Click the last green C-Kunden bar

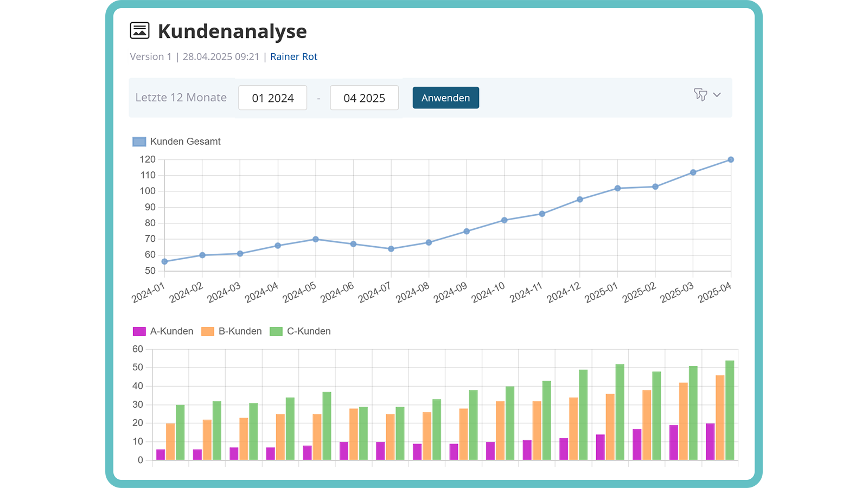pos(730,410)
